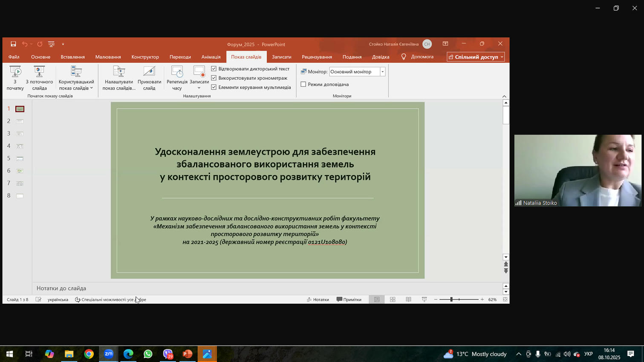
Task: Expand the Monitor selection dropdown
Action: click(382, 72)
